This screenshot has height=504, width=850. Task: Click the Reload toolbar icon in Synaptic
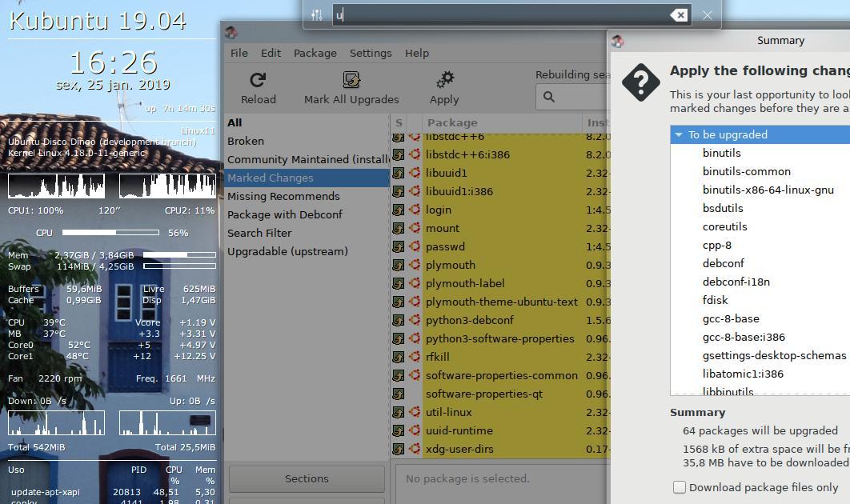(x=258, y=80)
